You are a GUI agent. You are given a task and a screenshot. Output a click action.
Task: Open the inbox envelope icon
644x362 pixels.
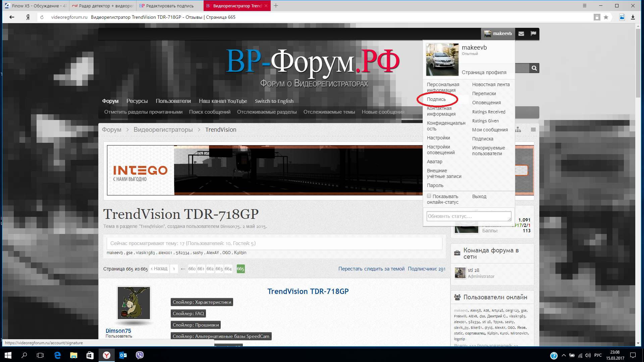tap(521, 34)
